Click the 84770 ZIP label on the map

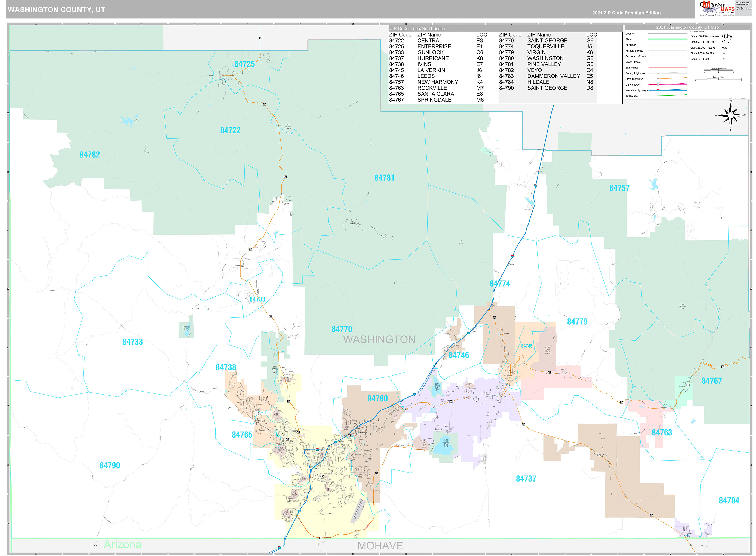[x=342, y=329]
